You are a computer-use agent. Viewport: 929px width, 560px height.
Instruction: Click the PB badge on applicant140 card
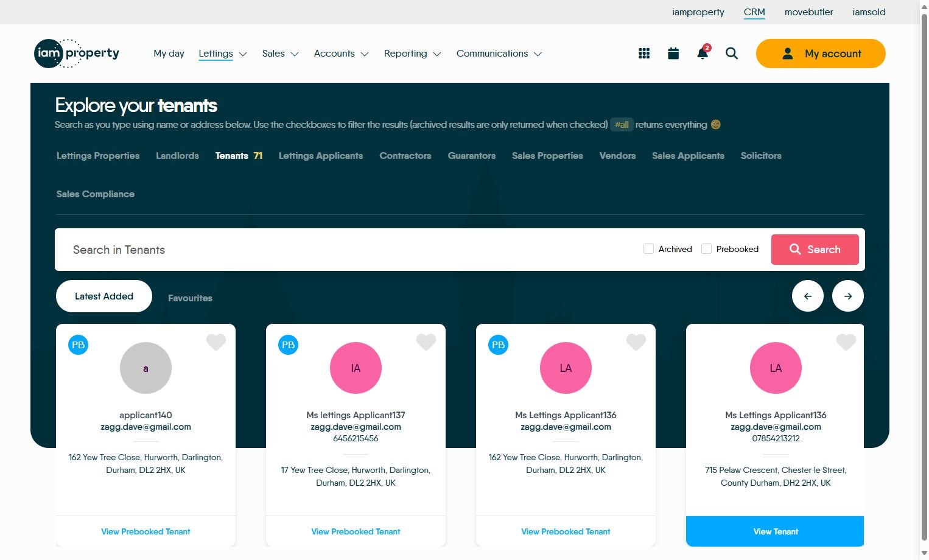click(x=79, y=345)
